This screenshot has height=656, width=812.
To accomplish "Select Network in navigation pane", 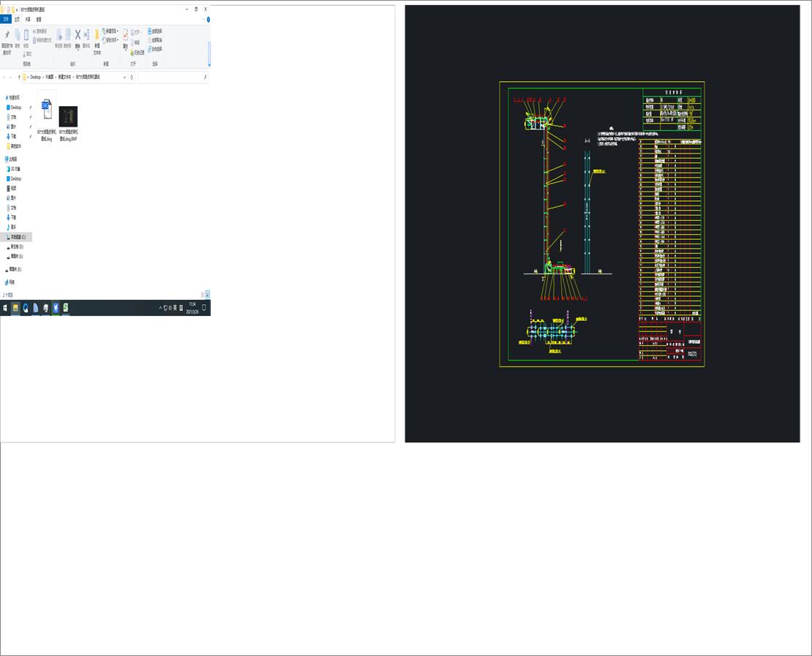I will 10,282.
